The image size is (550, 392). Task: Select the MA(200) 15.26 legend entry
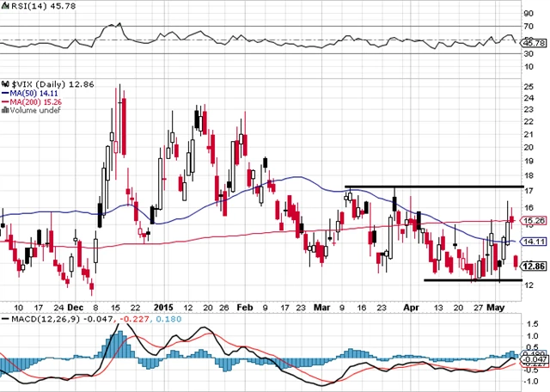34,101
